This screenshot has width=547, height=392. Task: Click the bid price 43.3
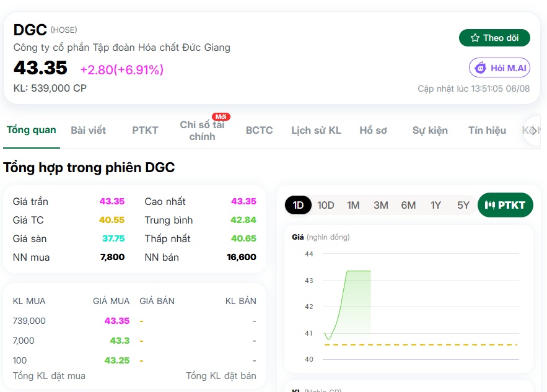click(120, 341)
